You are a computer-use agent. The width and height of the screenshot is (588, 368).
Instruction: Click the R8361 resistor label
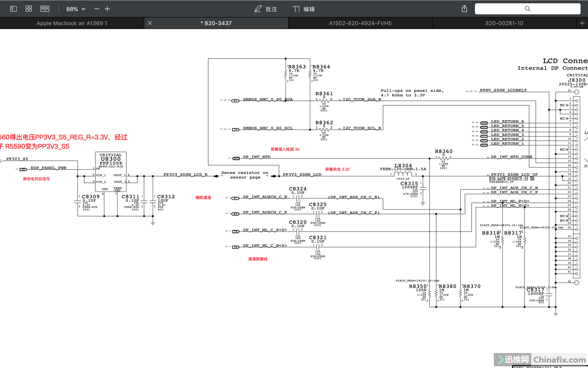click(324, 94)
